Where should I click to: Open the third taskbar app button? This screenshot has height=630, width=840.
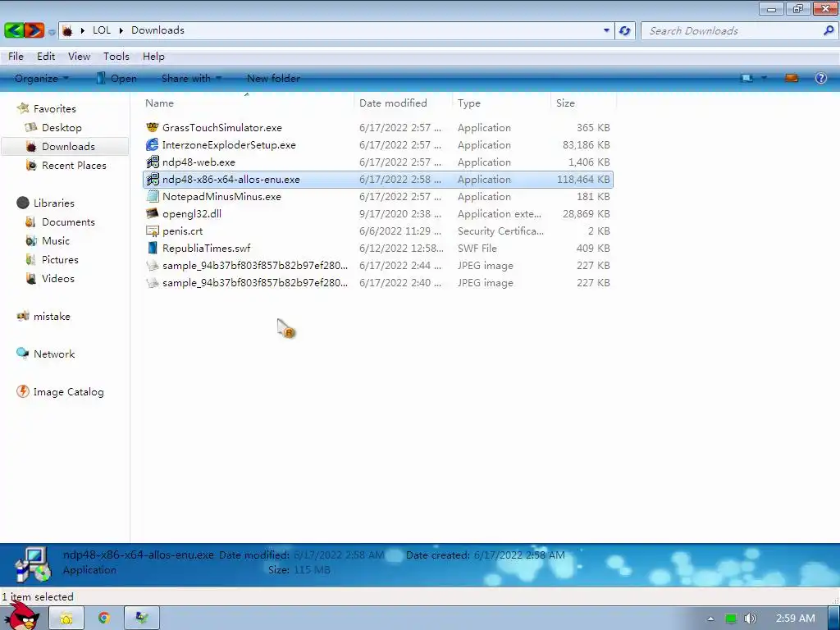coord(141,619)
